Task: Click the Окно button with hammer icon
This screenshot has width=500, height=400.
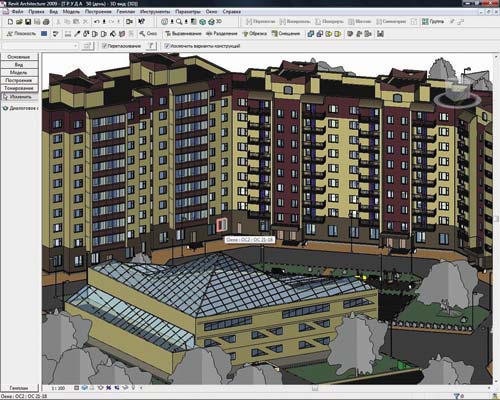Action: [x=148, y=34]
